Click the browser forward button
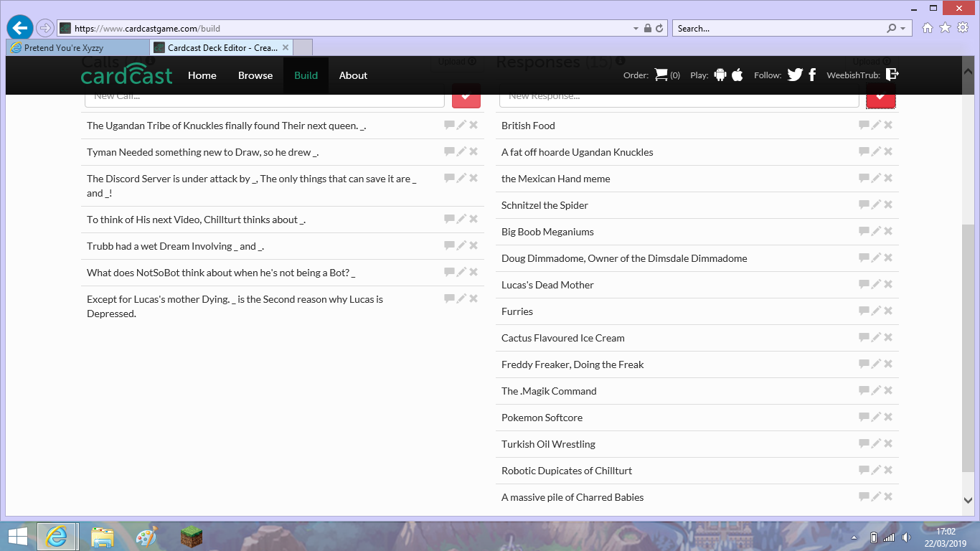The height and width of the screenshot is (551, 980). click(x=45, y=28)
